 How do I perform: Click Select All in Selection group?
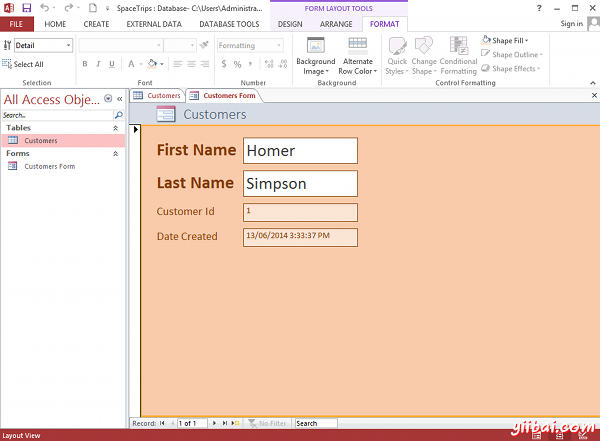pyautogui.click(x=23, y=64)
